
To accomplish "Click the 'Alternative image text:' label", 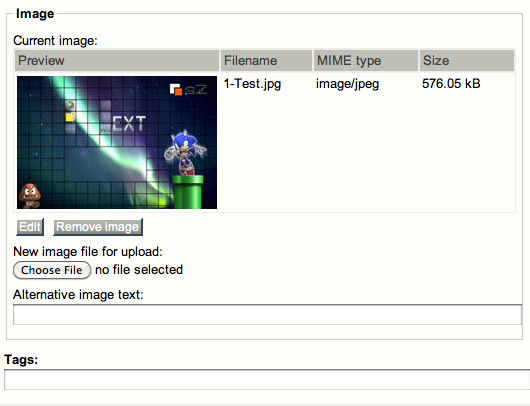I will click(78, 294).
